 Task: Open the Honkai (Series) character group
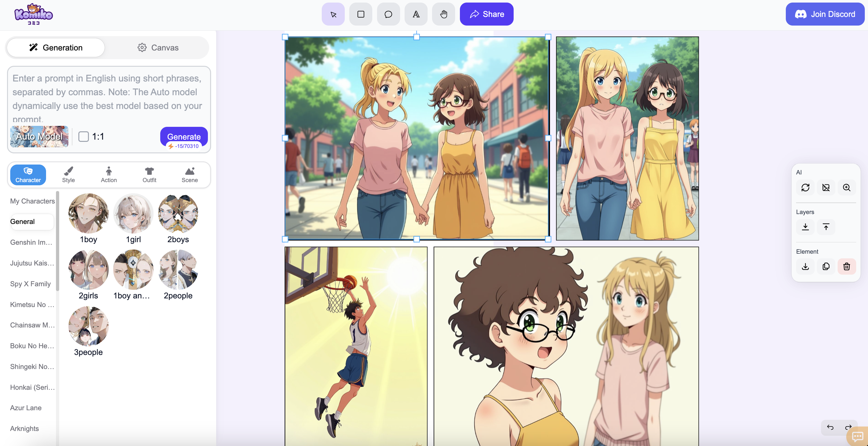32,388
